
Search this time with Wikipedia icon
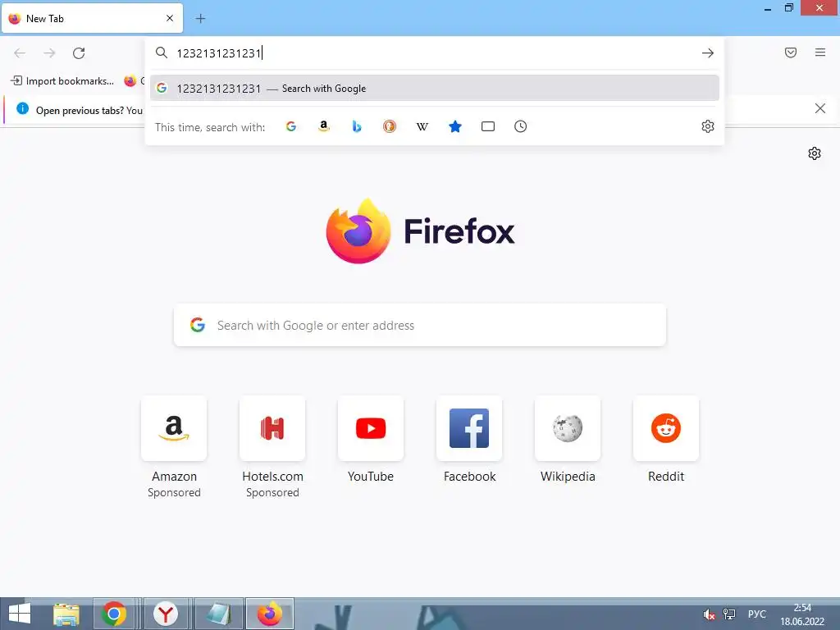pyautogui.click(x=422, y=126)
